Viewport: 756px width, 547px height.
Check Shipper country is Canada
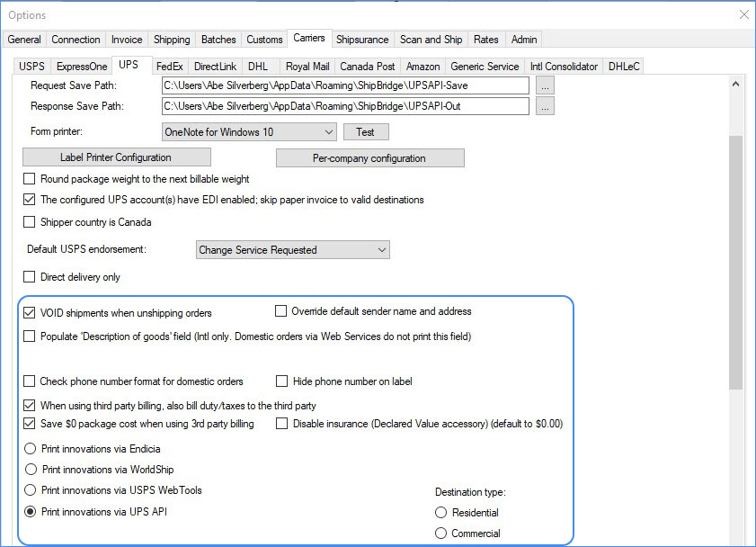pos(30,222)
